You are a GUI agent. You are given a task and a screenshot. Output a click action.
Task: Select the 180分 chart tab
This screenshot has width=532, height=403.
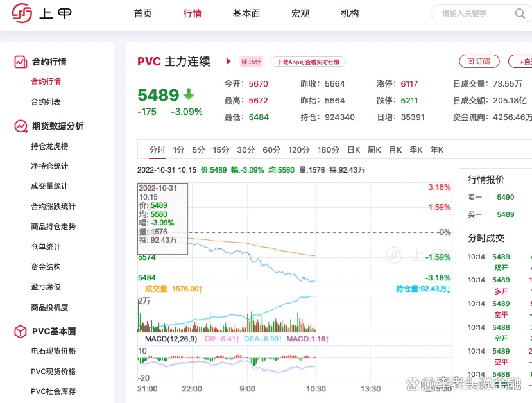tap(328, 150)
